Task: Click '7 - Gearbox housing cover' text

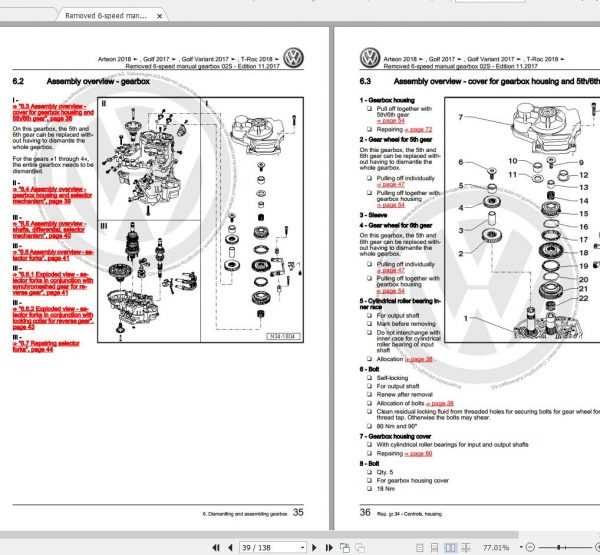Action: 395,436
